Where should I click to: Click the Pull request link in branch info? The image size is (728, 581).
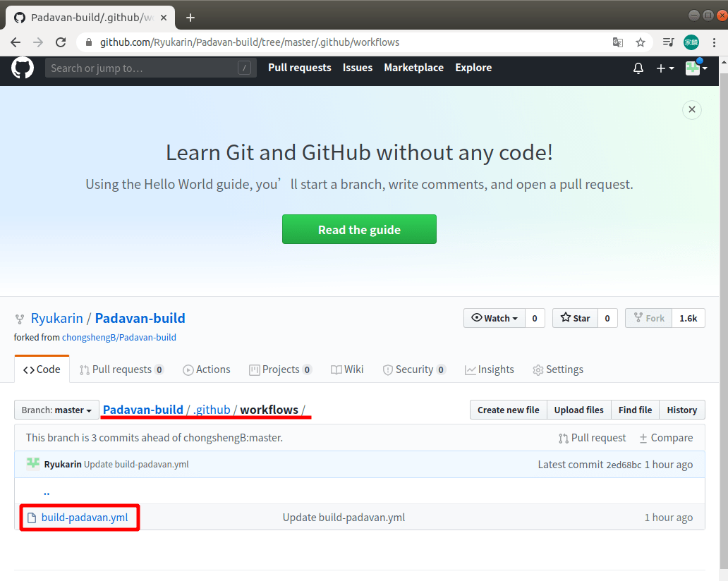coord(593,438)
